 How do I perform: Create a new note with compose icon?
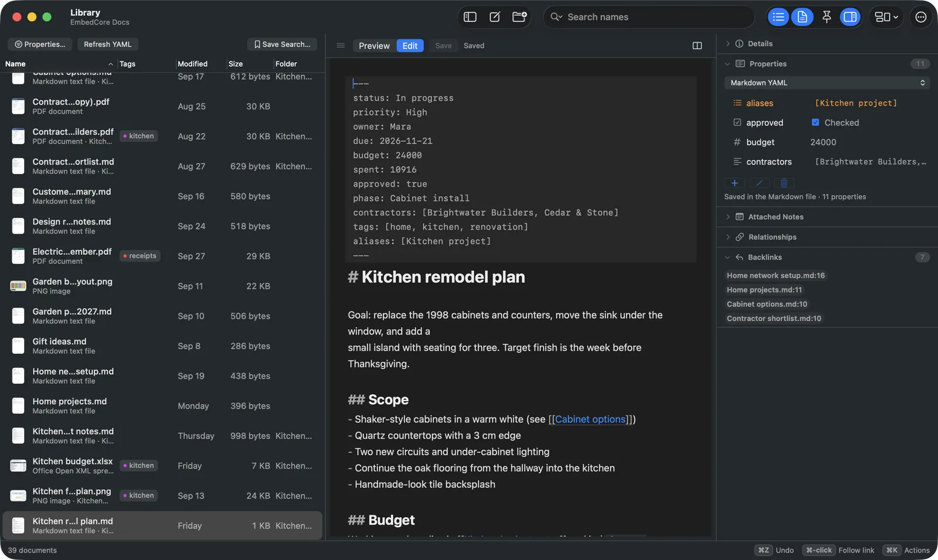pyautogui.click(x=495, y=17)
